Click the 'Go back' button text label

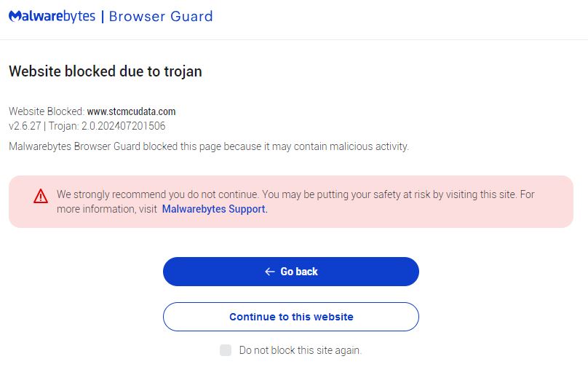point(299,272)
